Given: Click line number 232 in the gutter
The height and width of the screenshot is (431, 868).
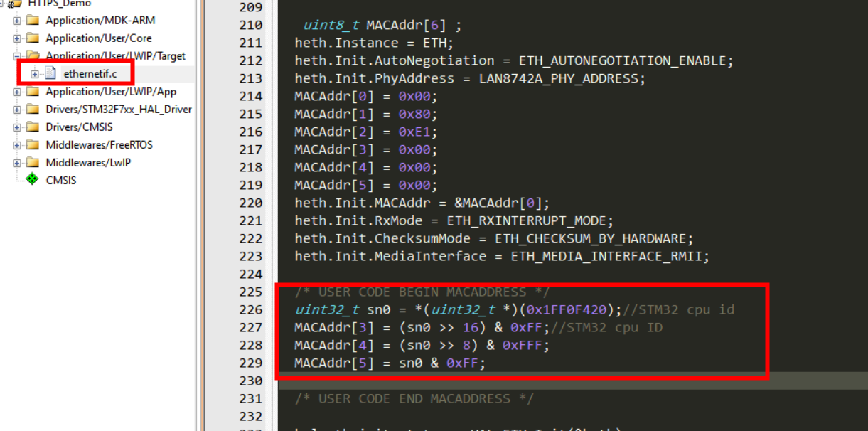Looking at the screenshot, I should [x=251, y=416].
